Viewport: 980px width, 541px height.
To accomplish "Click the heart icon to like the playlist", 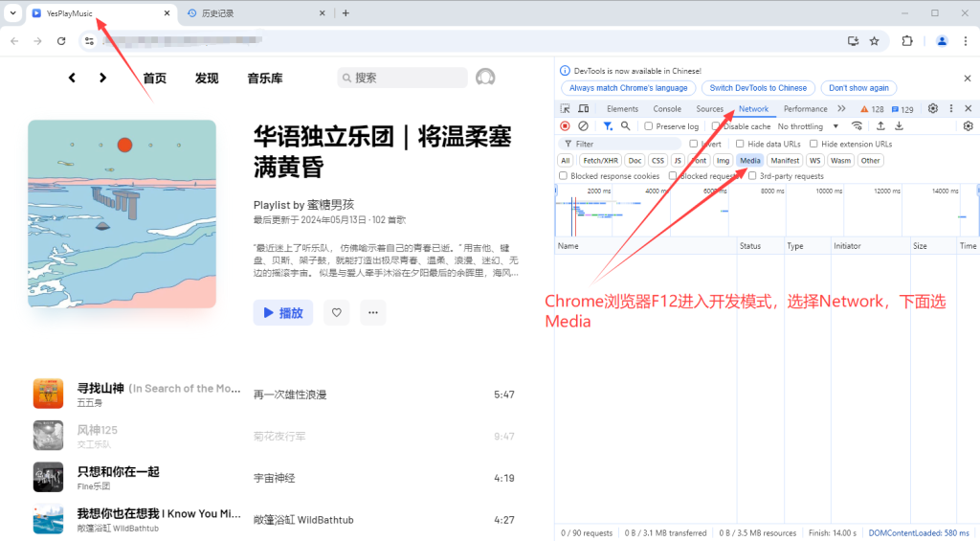I will (x=336, y=312).
